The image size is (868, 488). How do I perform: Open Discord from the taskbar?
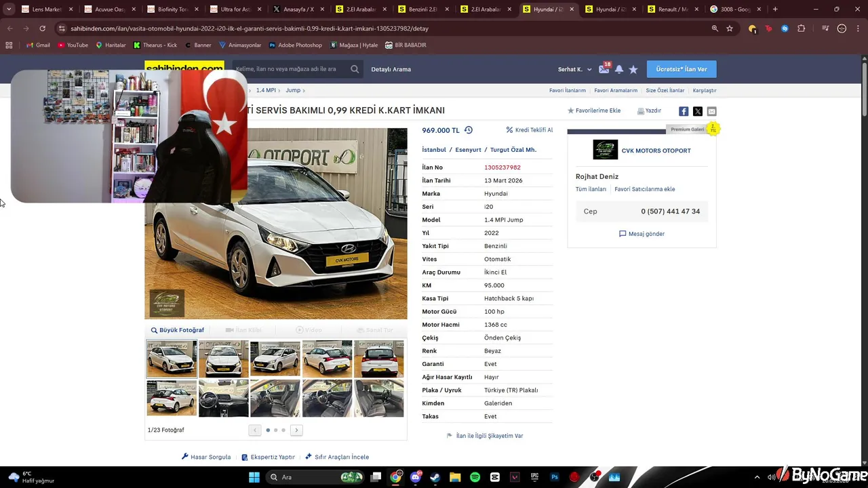415,477
